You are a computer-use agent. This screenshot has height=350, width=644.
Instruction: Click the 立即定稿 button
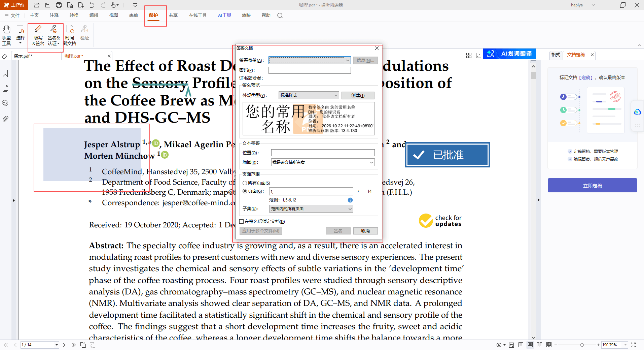tap(592, 185)
